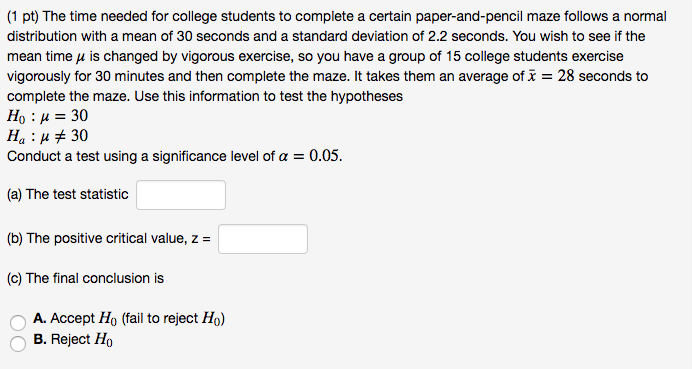This screenshot has width=692, height=369.
Task: Click '(c) The final conclusion is' text
Action: click(x=85, y=278)
